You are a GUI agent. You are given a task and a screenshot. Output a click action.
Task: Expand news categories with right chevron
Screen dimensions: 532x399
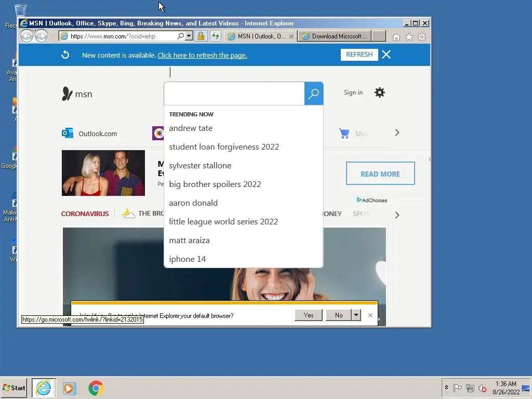tap(397, 215)
